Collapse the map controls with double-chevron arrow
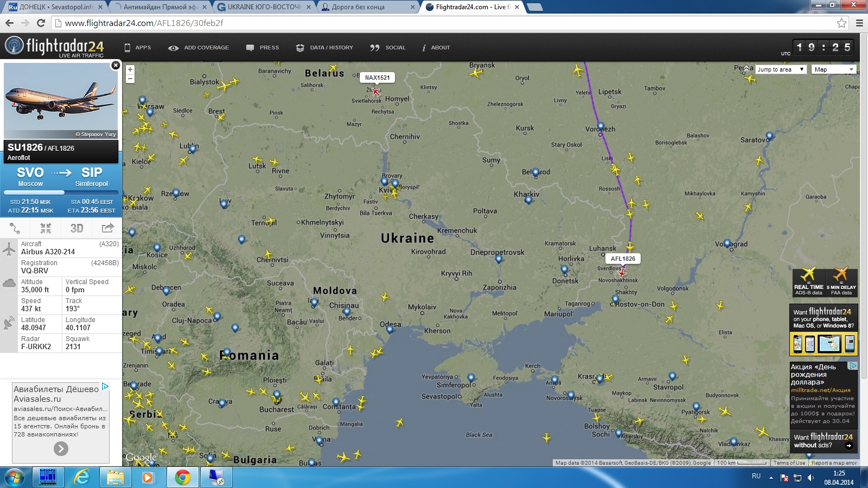 point(746,69)
